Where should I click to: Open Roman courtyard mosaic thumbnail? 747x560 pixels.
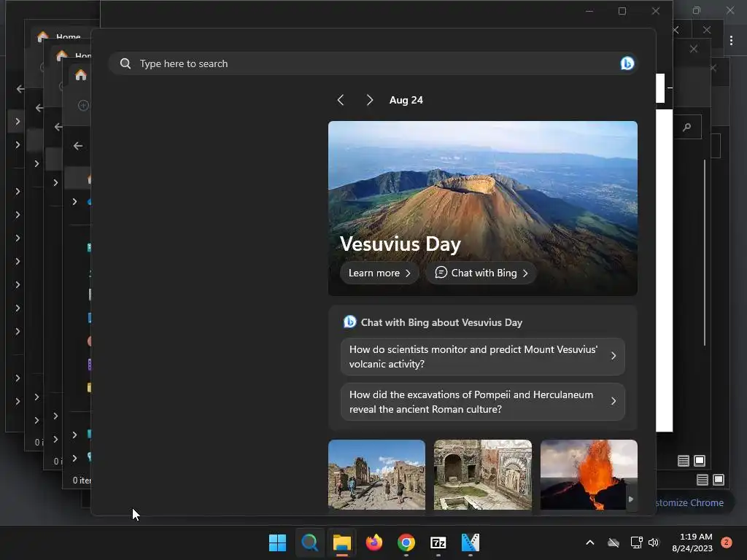click(483, 475)
